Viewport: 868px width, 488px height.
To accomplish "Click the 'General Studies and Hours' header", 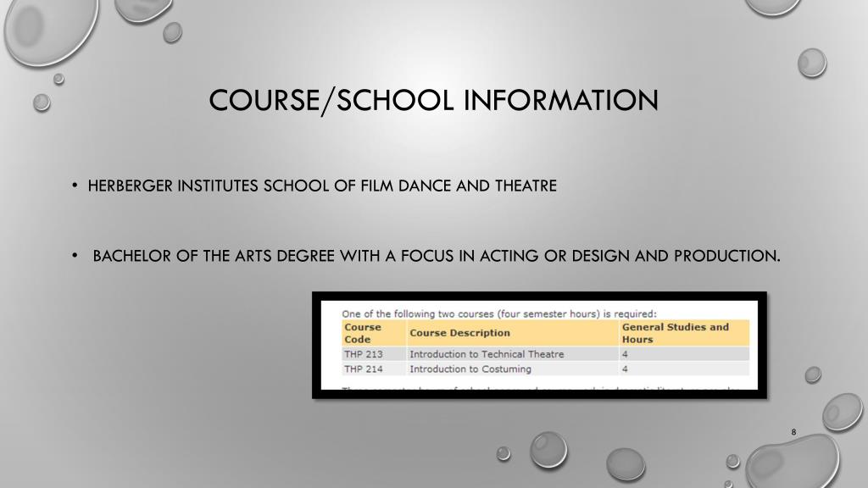I will tap(684, 333).
